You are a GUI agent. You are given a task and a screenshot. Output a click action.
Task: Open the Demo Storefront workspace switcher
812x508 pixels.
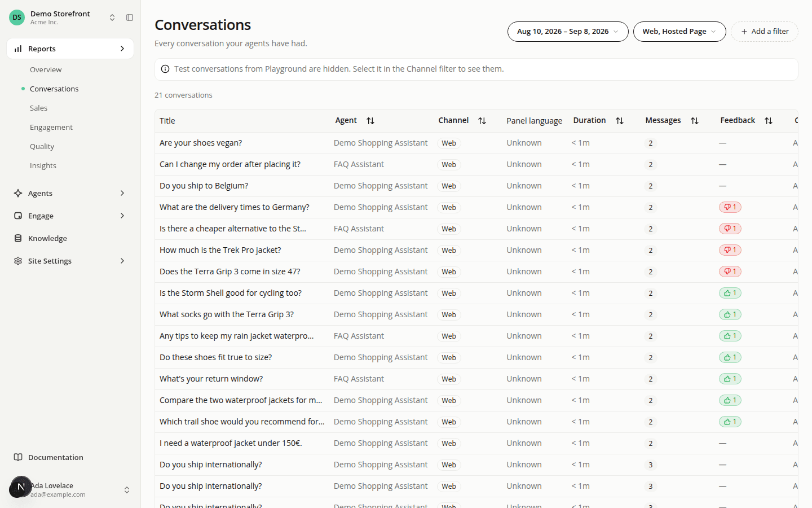112,17
